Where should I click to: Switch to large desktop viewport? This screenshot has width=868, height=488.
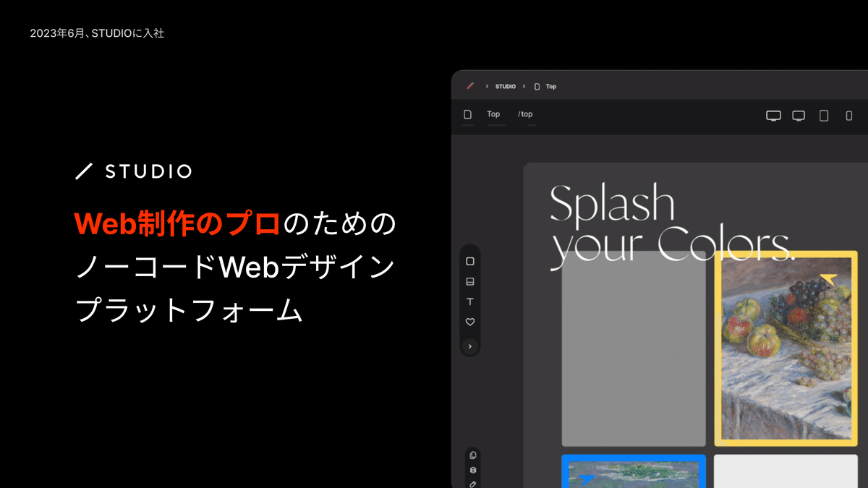tap(773, 116)
